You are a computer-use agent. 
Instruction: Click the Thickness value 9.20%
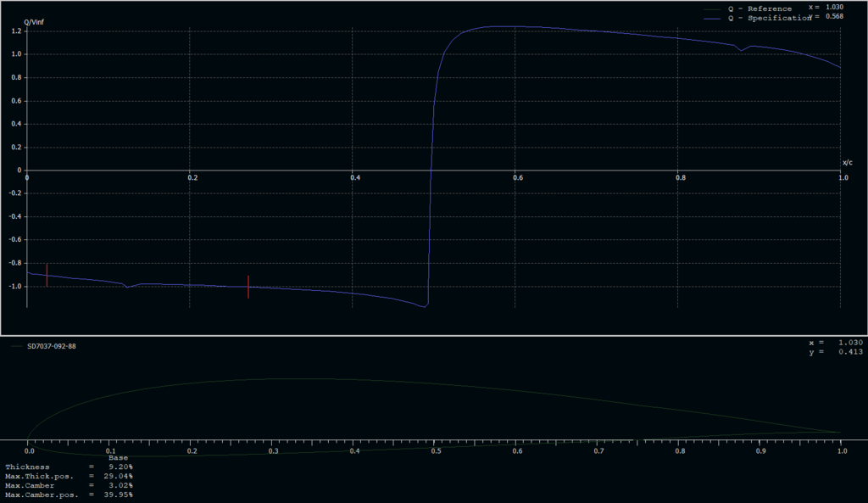coord(119,467)
